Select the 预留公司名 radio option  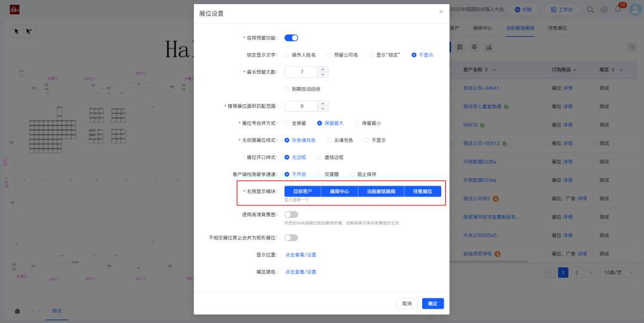point(329,55)
